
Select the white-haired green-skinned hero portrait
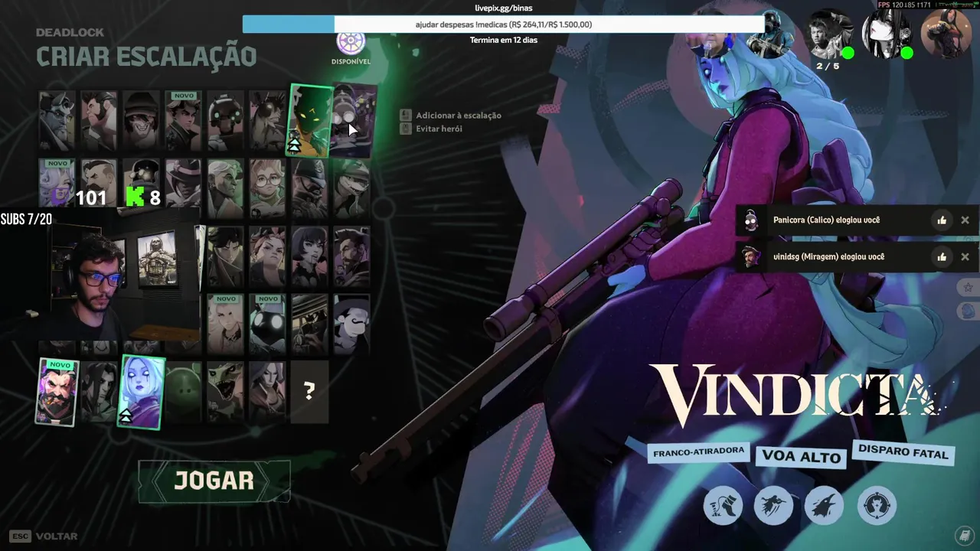225,187
